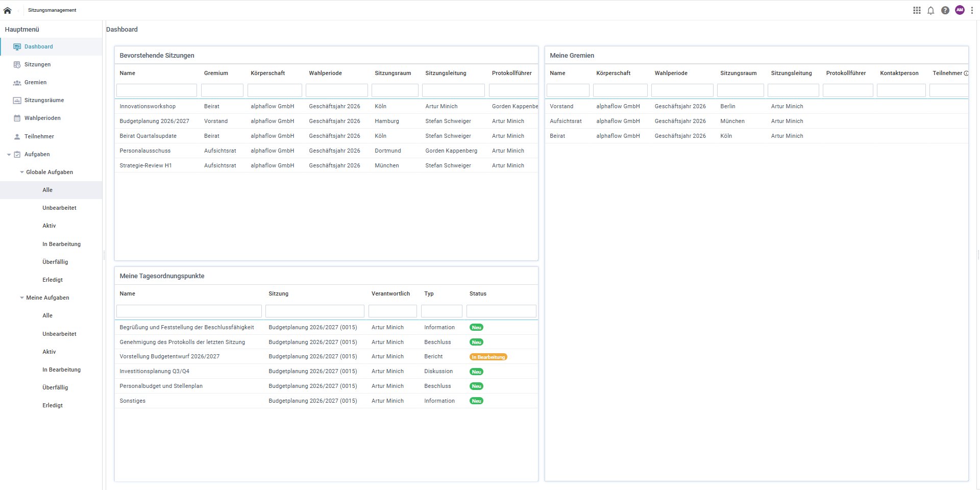The image size is (980, 490).
Task: Click Name filter in Meine Gremien
Action: click(x=568, y=90)
